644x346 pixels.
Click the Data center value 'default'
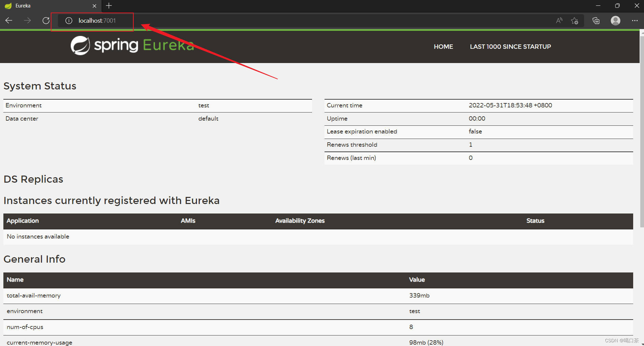coord(208,119)
